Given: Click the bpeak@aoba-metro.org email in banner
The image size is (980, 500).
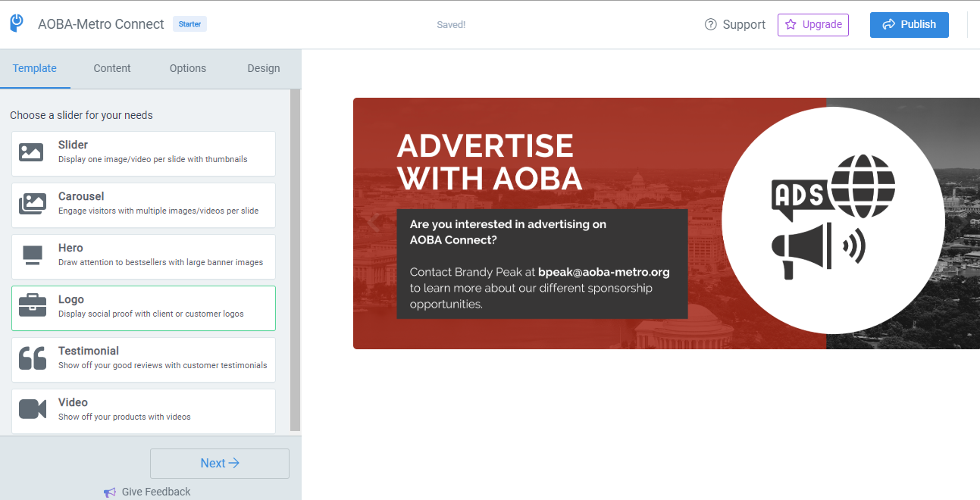Looking at the screenshot, I should click(604, 271).
